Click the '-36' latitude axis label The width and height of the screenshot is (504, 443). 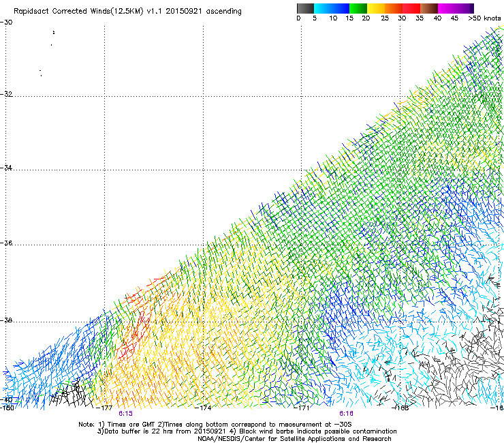click(x=6, y=243)
